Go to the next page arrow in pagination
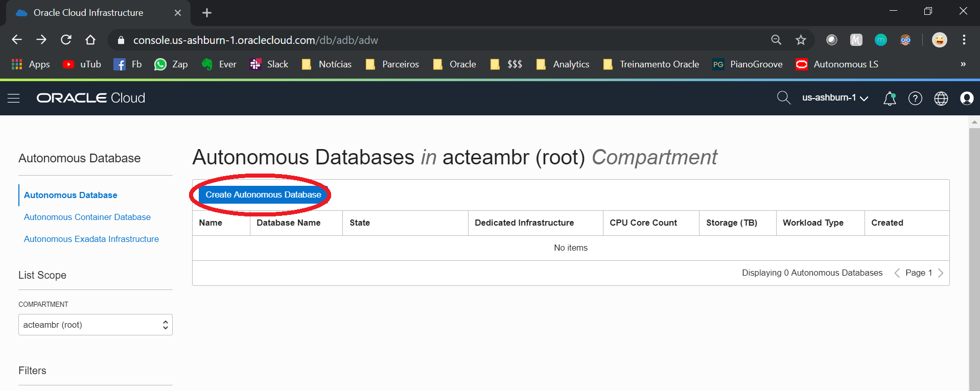This screenshot has height=391, width=980. (x=941, y=273)
